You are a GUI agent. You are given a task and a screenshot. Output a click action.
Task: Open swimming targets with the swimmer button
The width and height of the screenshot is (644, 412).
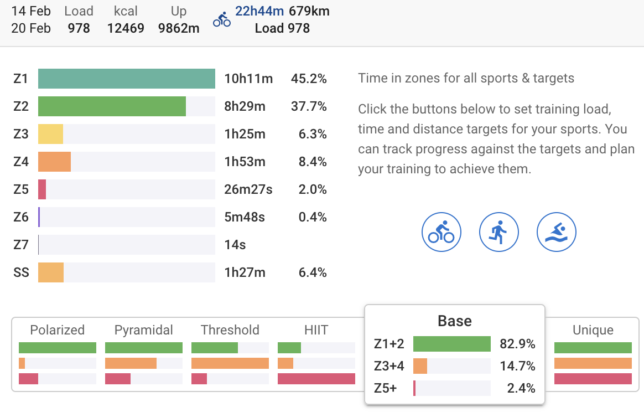556,232
